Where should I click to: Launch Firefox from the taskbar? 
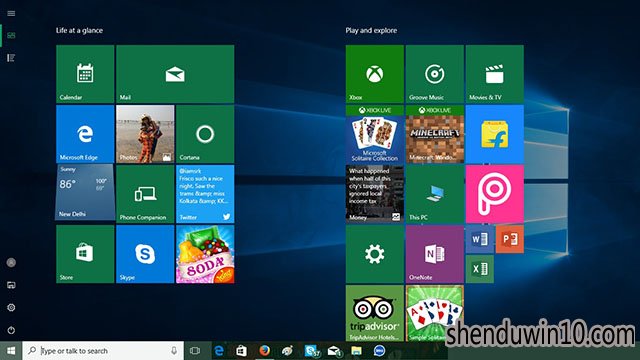[x=264, y=351]
